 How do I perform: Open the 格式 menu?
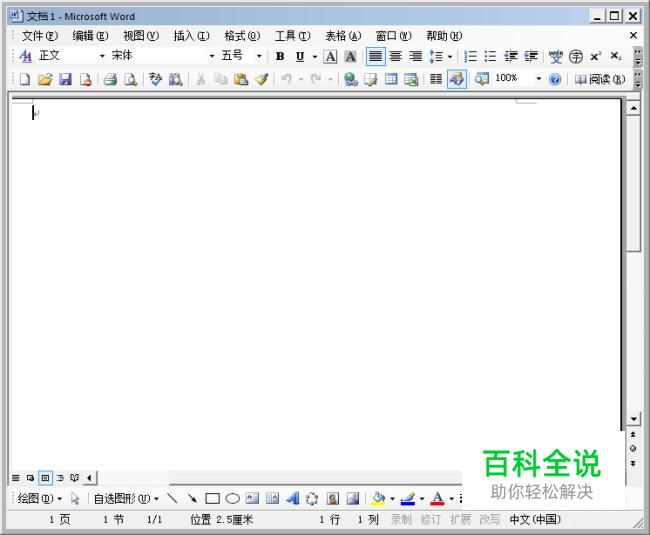click(x=242, y=36)
